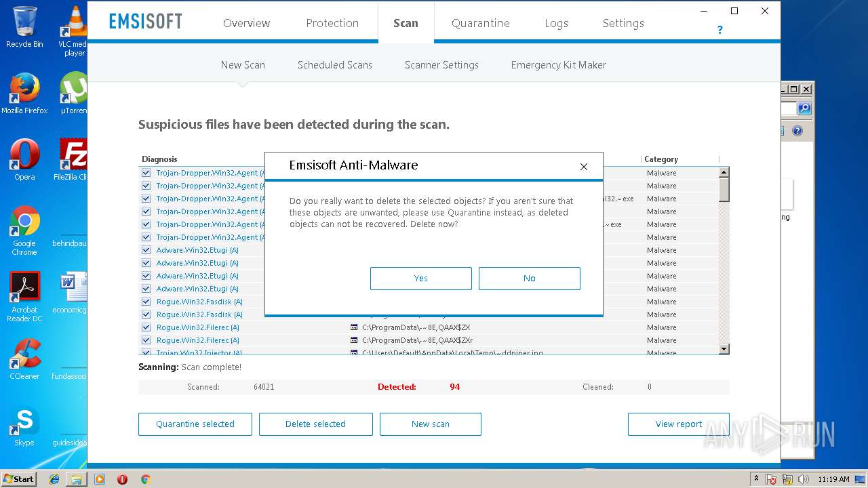Click the blue help icon in the background window

tap(797, 131)
